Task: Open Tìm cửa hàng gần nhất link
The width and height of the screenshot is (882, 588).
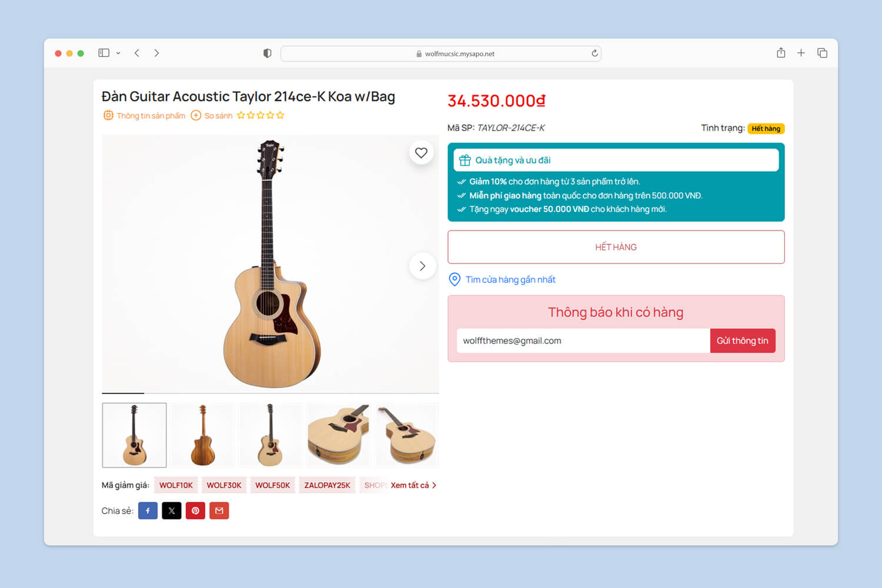Action: click(x=510, y=280)
